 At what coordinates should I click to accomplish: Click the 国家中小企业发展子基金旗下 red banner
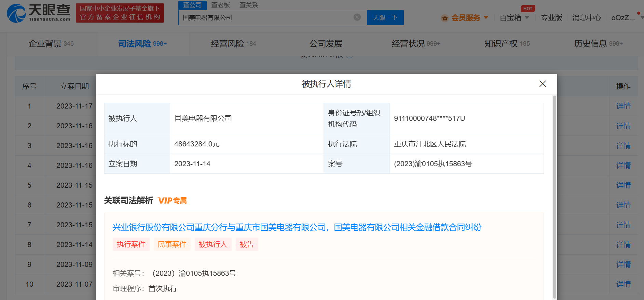tap(120, 13)
